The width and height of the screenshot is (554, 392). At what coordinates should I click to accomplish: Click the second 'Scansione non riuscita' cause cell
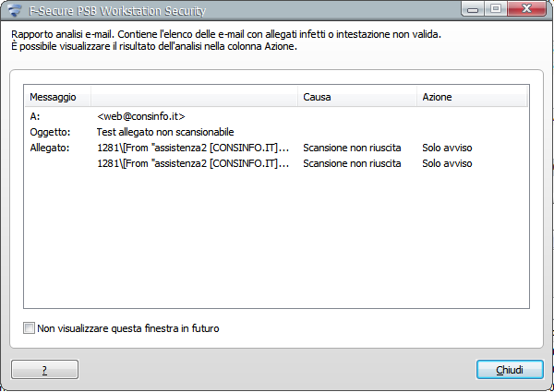[x=352, y=163]
